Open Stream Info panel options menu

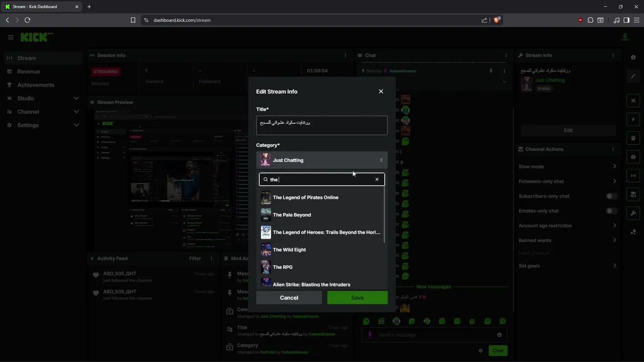pos(613,55)
